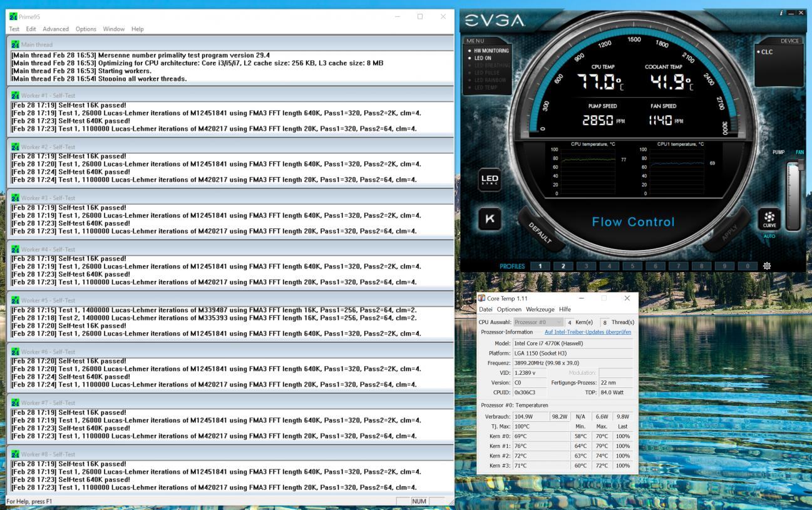Click the info 'i' icon in EVGA window
This screenshot has height=510, width=812.
781,13
